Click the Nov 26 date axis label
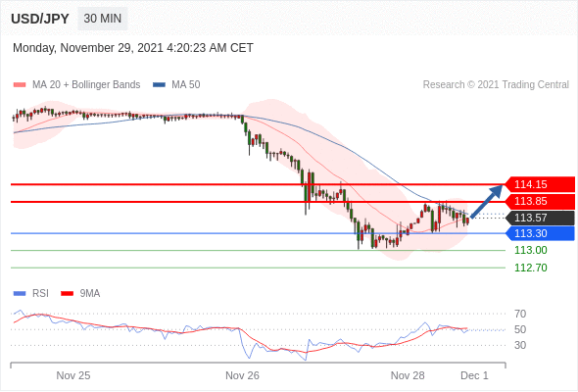Image resolution: width=578 pixels, height=392 pixels. pyautogui.click(x=242, y=375)
